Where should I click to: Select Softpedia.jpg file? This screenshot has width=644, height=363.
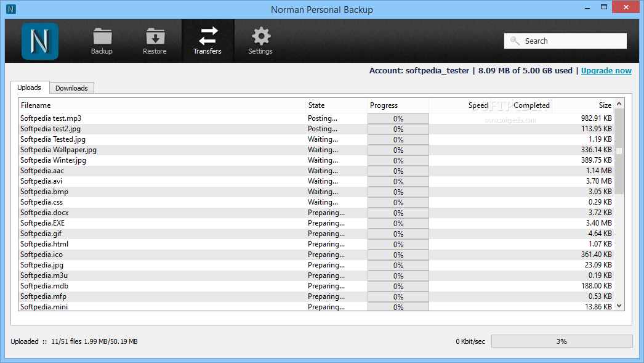coord(42,265)
